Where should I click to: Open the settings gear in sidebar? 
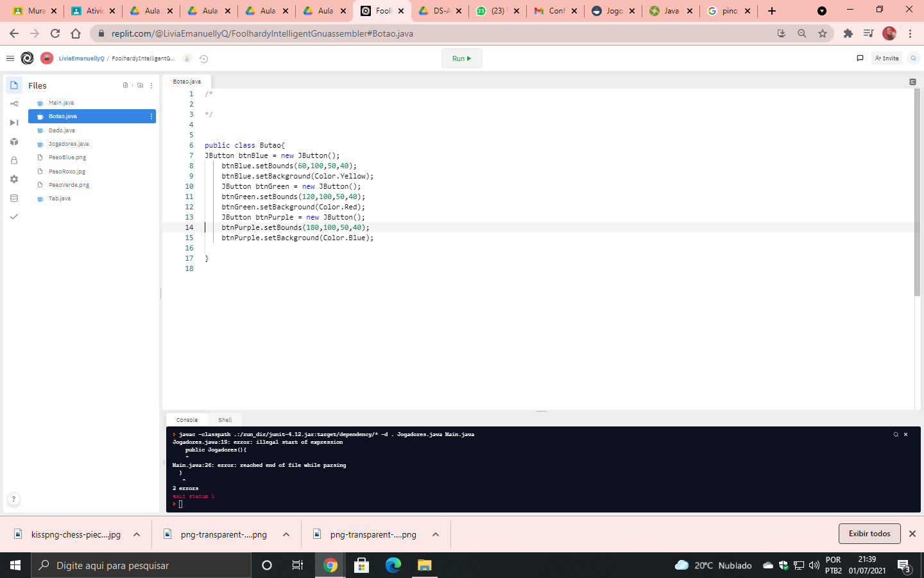click(x=14, y=179)
